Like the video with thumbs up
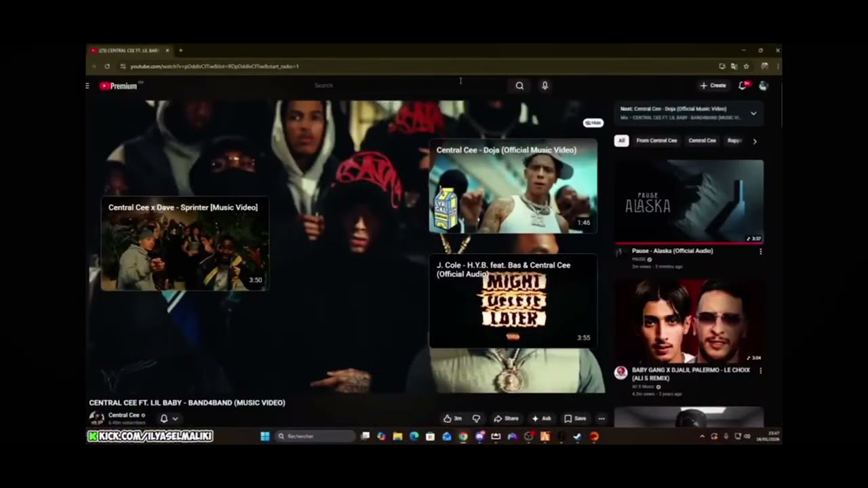The image size is (868, 488). pyautogui.click(x=452, y=418)
